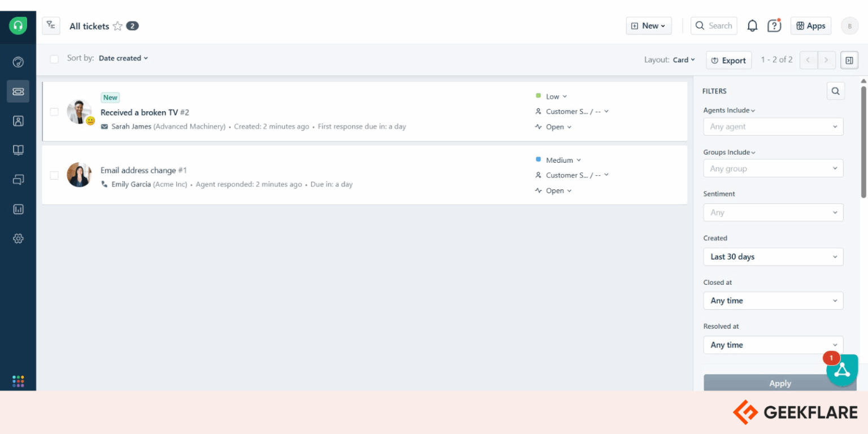
Task: Open the New menu in the top bar
Action: point(648,25)
